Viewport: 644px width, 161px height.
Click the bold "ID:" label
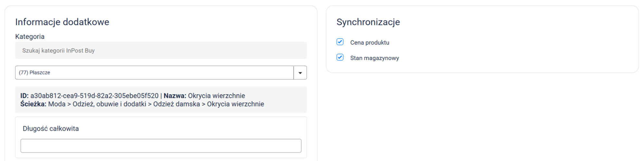(24, 96)
